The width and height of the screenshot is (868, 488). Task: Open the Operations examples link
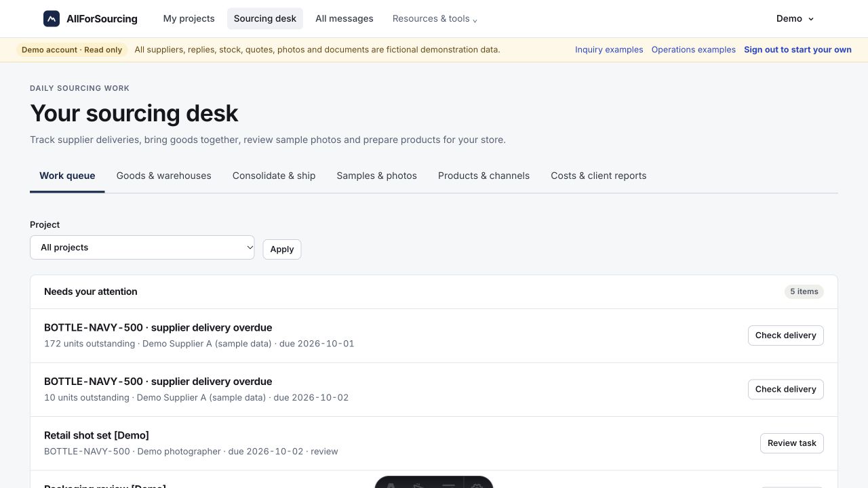[x=694, y=49]
